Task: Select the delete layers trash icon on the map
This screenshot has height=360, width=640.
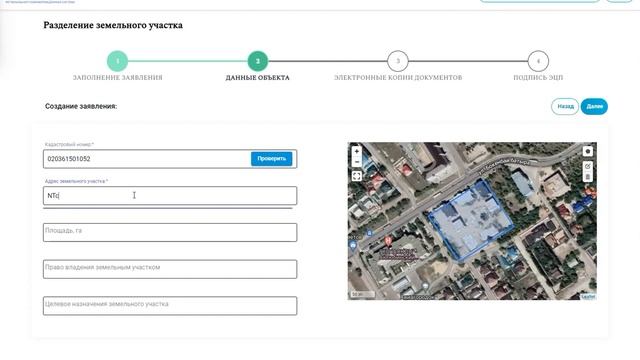Action: tap(588, 177)
